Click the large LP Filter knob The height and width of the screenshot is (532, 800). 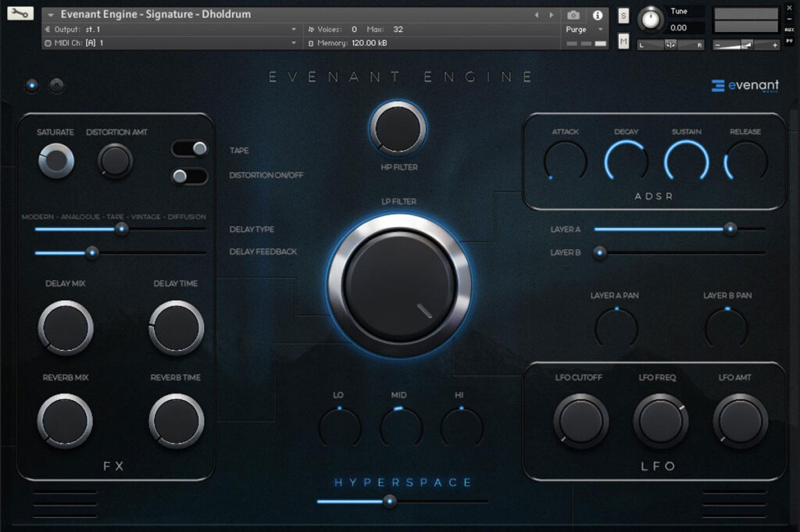pyautogui.click(x=399, y=285)
